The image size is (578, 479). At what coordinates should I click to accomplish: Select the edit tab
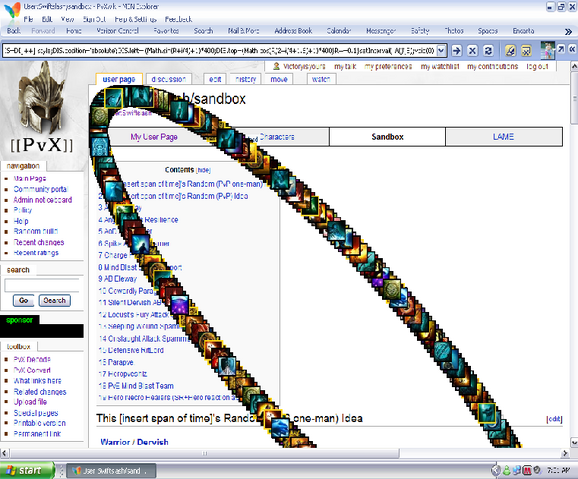point(215,79)
